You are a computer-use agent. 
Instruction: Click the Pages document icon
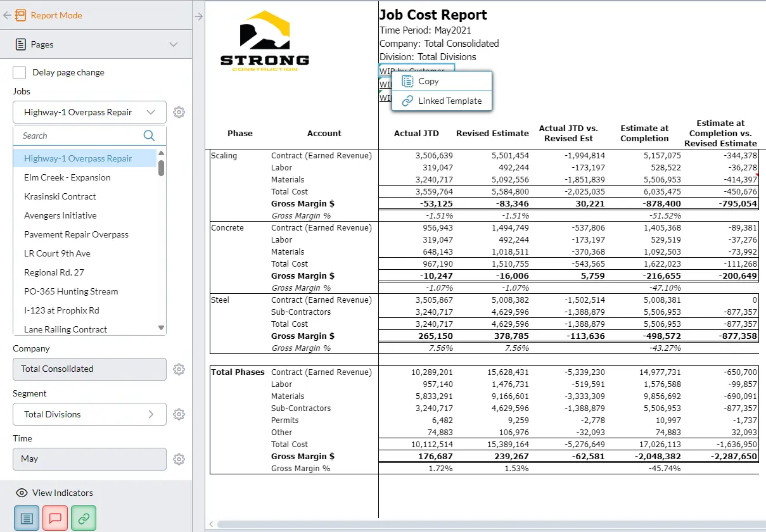point(20,44)
